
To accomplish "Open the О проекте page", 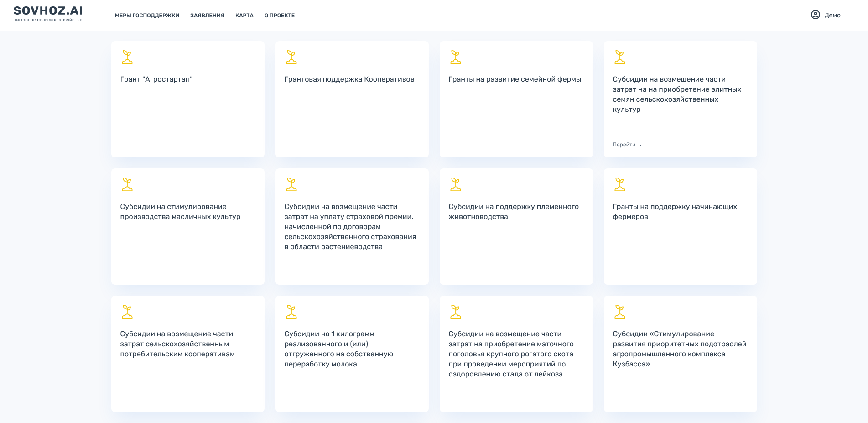I will (x=280, y=16).
